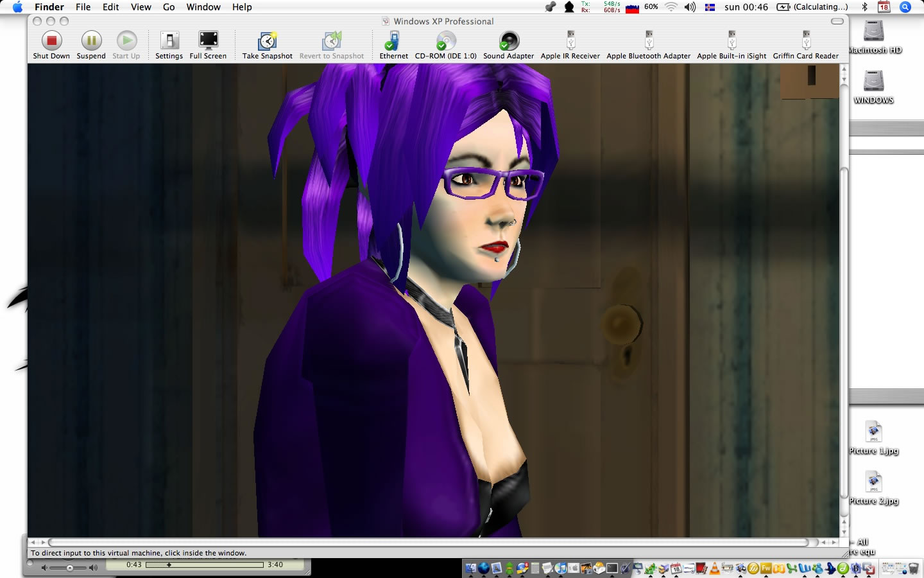The width and height of the screenshot is (924, 578).
Task: Open the Wi-Fi (AirPort) status menu
Action: pos(671,7)
